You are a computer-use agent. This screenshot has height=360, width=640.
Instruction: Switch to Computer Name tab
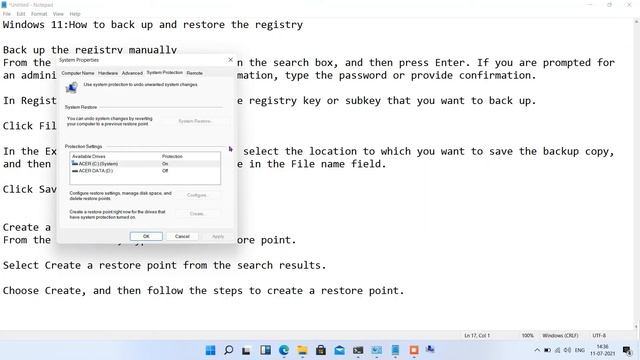[78, 73]
